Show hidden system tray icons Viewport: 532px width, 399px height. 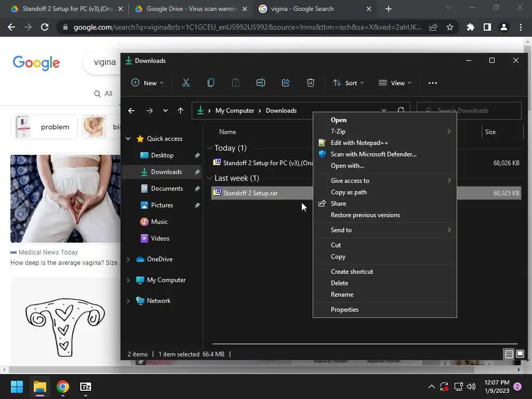point(432,387)
